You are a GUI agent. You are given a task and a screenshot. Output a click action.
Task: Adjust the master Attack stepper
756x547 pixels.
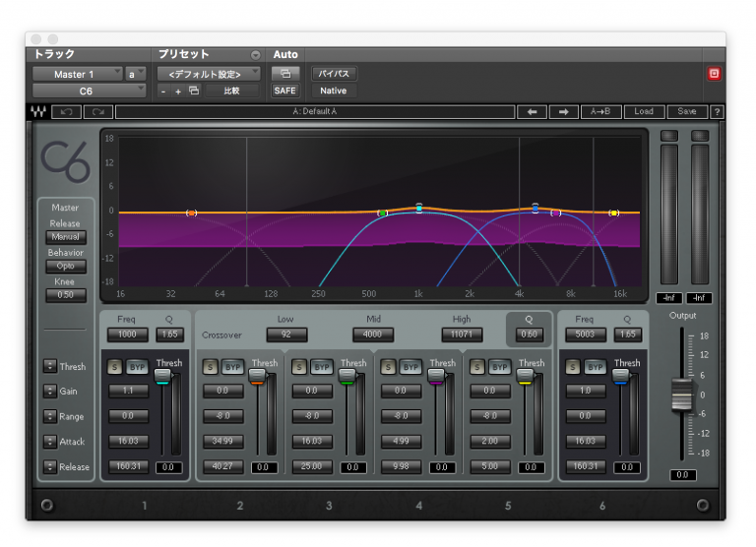(x=50, y=442)
